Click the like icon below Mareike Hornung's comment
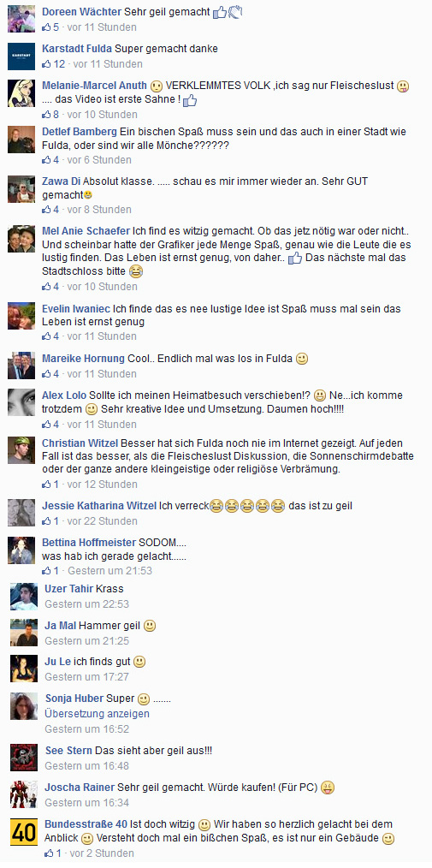 click(46, 374)
